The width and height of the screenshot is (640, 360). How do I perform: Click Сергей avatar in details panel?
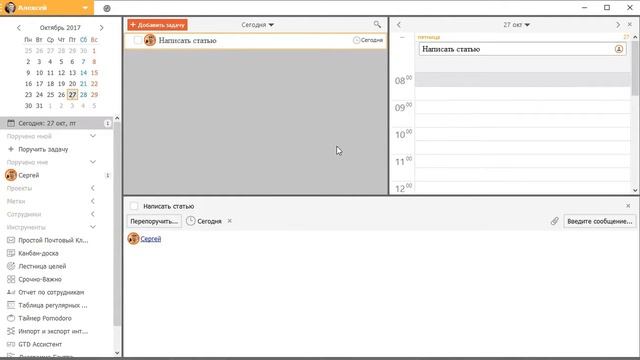[x=133, y=238]
